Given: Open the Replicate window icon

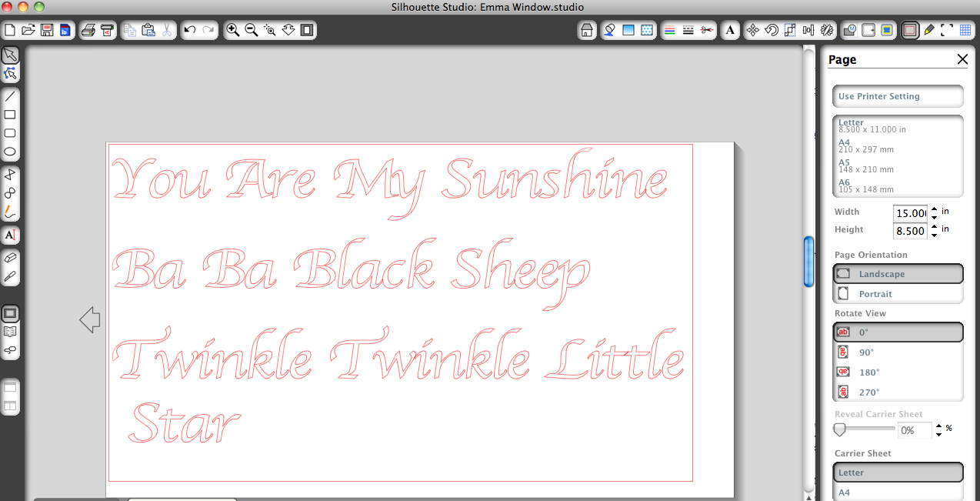Looking at the screenshot, I should (827, 31).
